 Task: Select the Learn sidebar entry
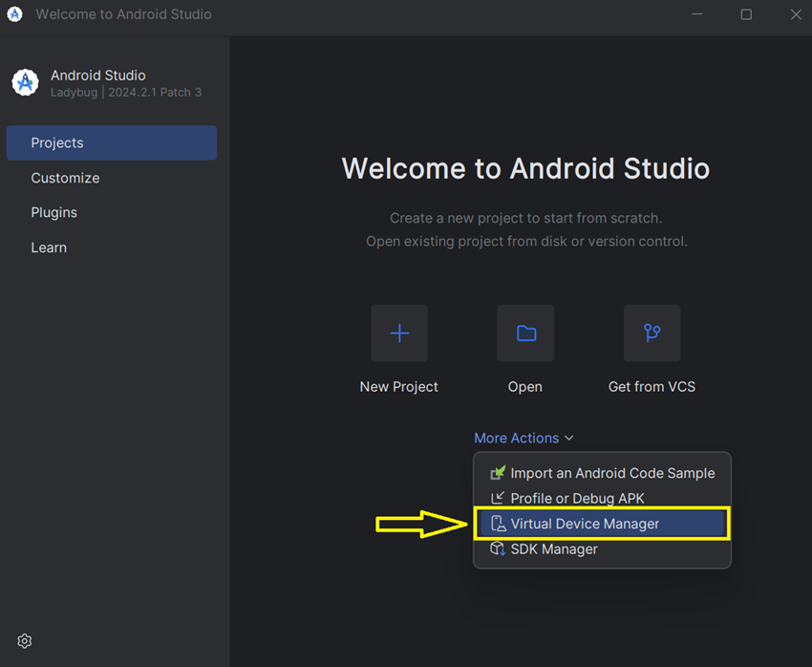[x=49, y=247]
